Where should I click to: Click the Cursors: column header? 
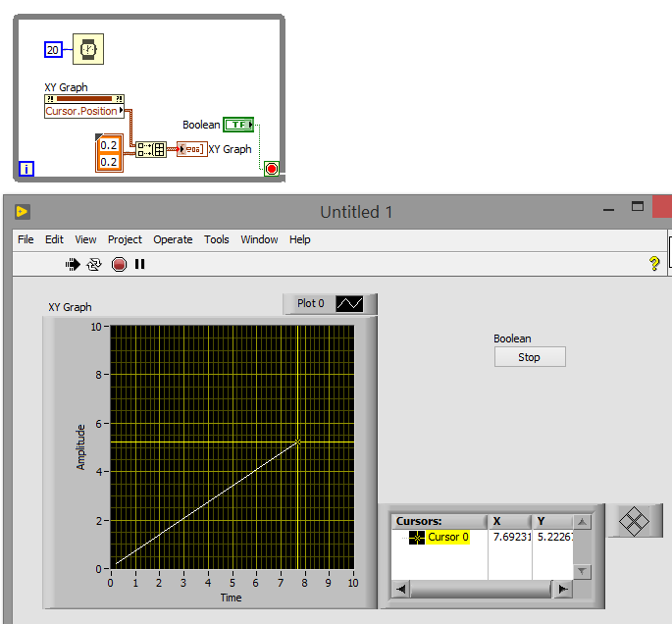(x=439, y=522)
